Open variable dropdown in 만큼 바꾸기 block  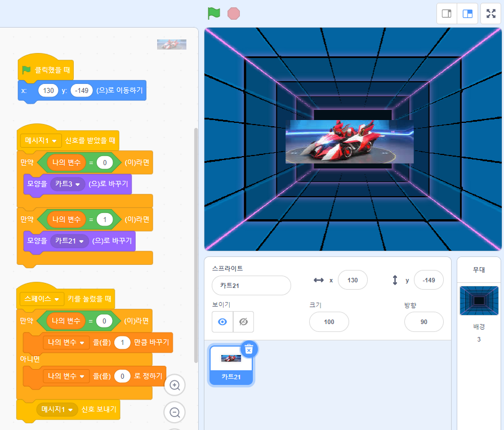[66, 343]
